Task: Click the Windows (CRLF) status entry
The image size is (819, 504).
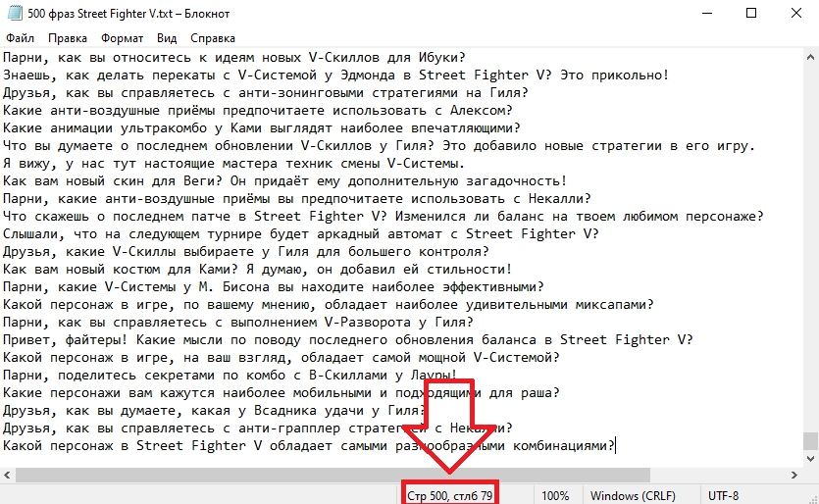Action: click(633, 495)
